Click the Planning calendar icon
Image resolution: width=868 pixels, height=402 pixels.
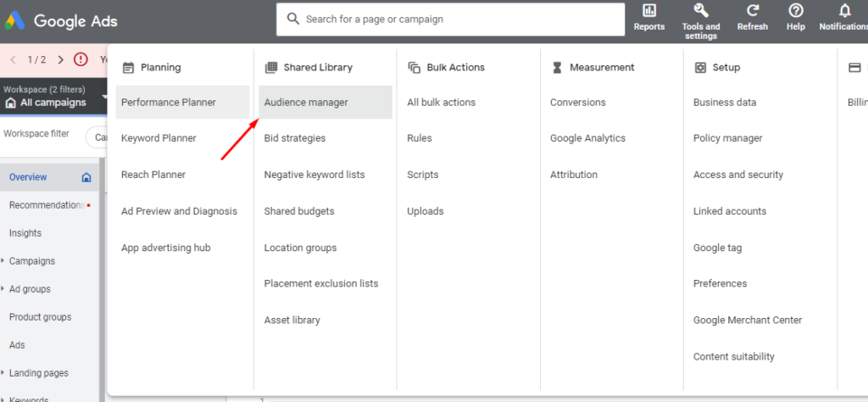[x=129, y=68]
